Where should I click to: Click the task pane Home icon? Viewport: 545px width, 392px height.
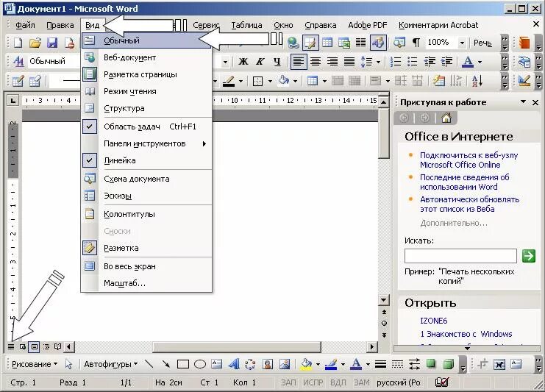[x=446, y=118]
